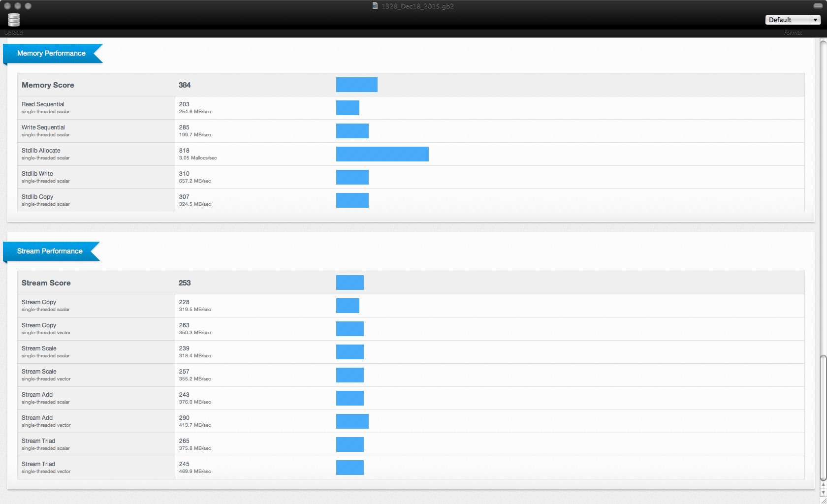
Task: Click the 350.3 MB/sec Stream Copy vector value
Action: 195,333
